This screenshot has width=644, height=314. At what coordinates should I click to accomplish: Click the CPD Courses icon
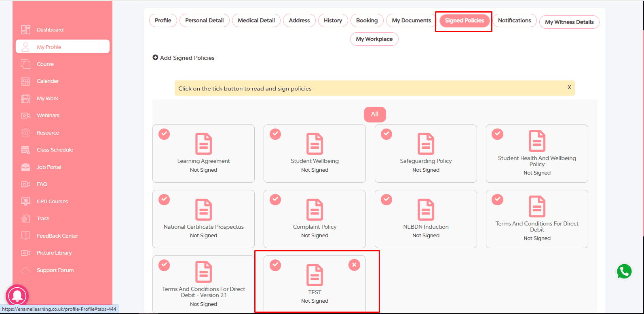click(x=25, y=201)
